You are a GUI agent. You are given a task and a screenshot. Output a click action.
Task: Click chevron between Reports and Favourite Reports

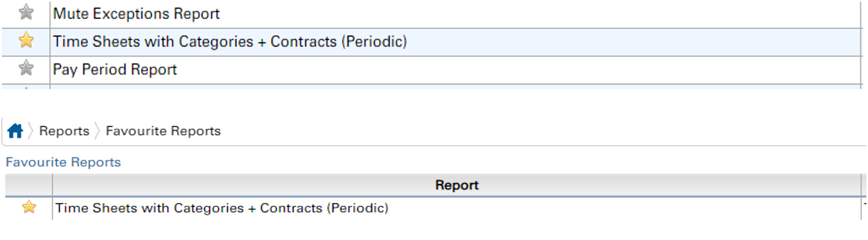point(97,131)
